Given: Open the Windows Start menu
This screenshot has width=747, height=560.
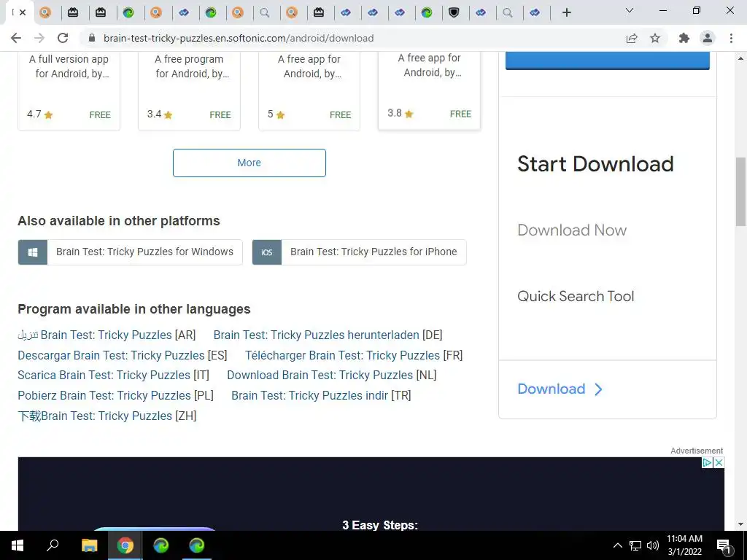Looking at the screenshot, I should point(18,545).
